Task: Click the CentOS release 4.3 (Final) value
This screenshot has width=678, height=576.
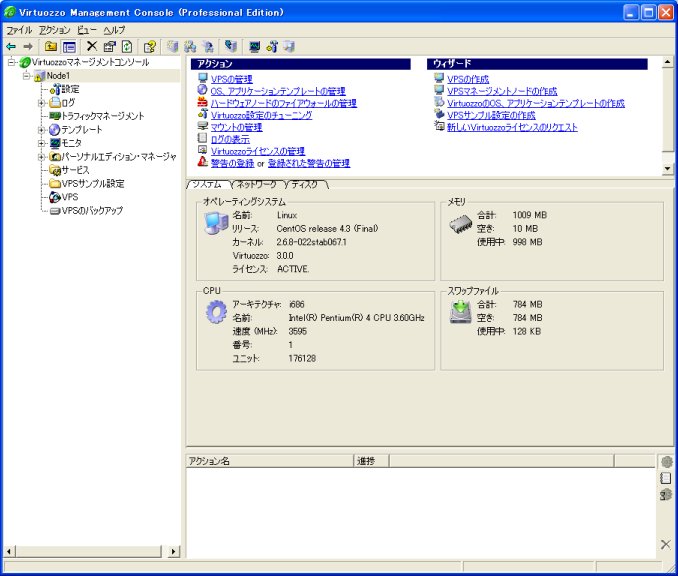Action: pyautogui.click(x=327, y=229)
